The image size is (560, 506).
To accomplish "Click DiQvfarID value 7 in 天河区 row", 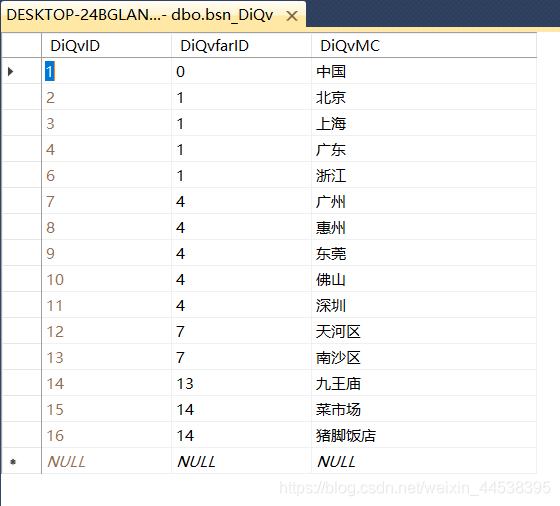I will pos(241,332).
